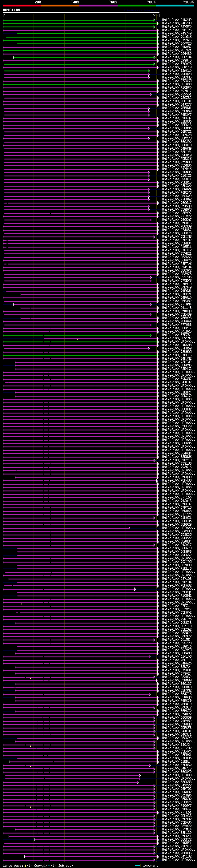197x868 pixels.
Task: Click the query end position 509
Action: (x=155, y=15)
